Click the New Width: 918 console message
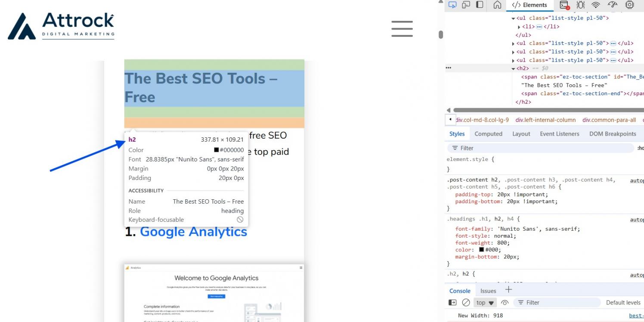Viewport: 644px width, 322px height. click(x=480, y=316)
